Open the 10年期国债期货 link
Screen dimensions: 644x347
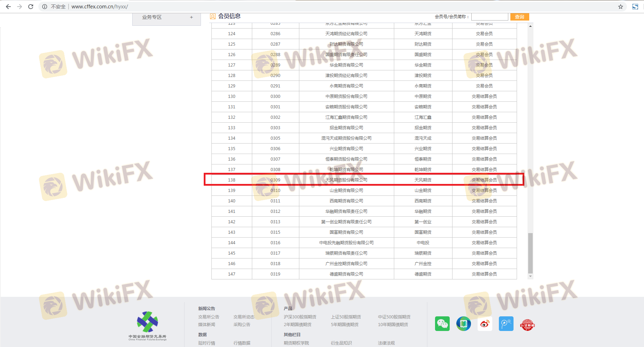[393, 324]
